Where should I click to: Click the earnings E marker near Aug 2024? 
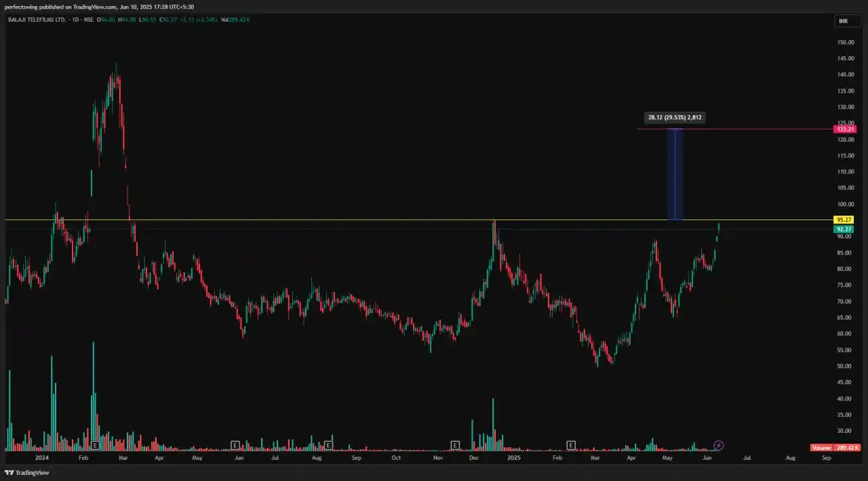[328, 445]
